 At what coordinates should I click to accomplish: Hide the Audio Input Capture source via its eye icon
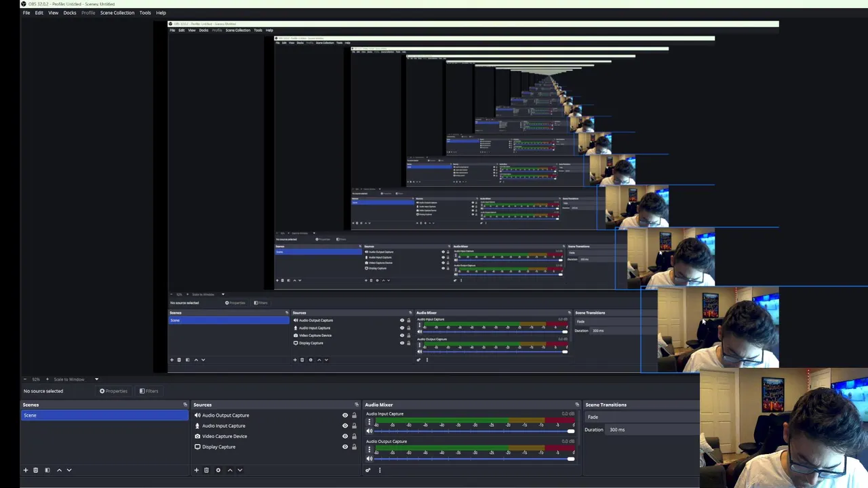click(344, 426)
